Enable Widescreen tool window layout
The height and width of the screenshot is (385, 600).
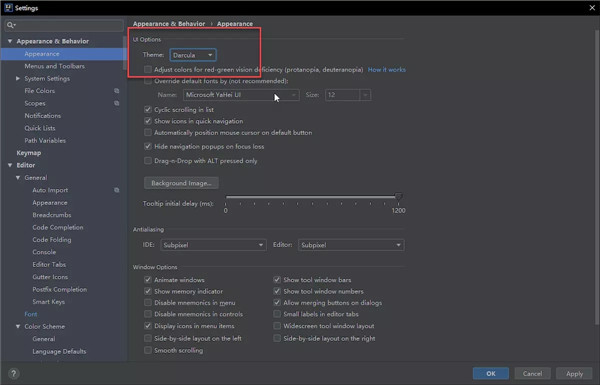tap(277, 326)
